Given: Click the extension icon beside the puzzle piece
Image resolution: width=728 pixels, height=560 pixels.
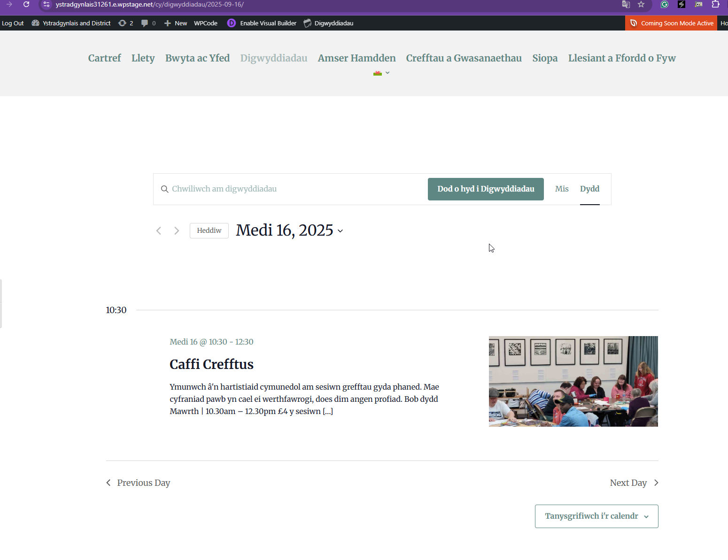Looking at the screenshot, I should (x=699, y=4).
